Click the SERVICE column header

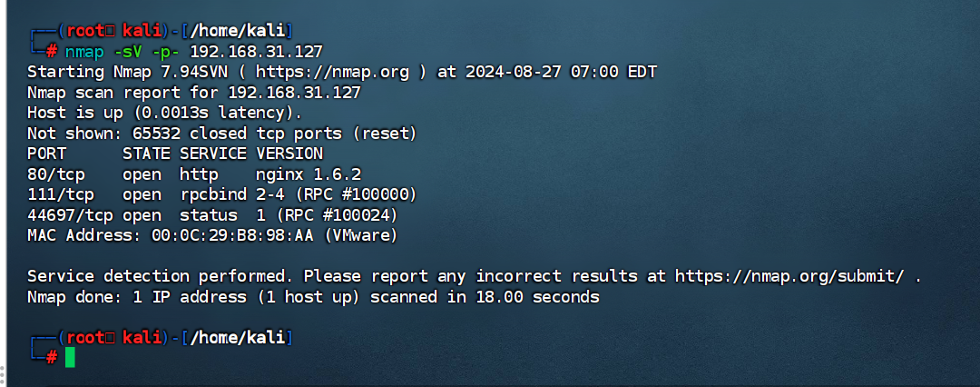coord(212,154)
